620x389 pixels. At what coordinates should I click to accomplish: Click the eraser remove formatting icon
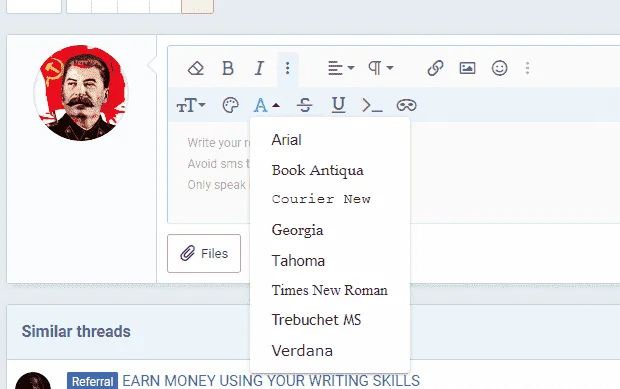pos(196,68)
